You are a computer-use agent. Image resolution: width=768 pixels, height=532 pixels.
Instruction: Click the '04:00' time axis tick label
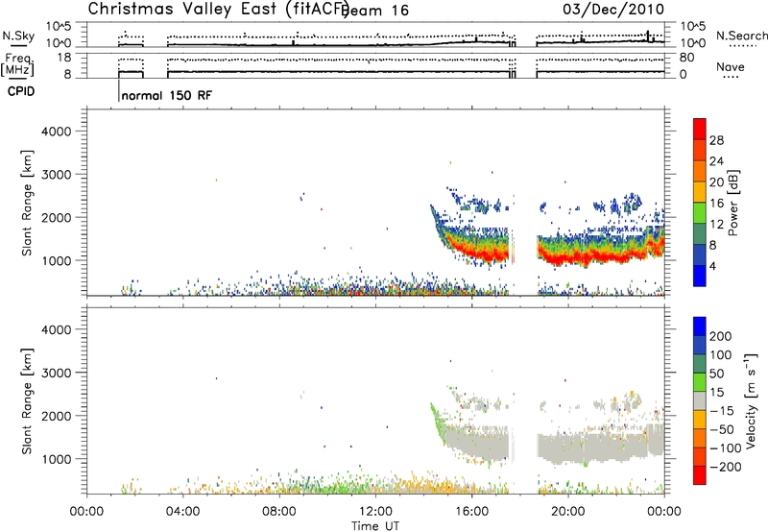(x=183, y=512)
